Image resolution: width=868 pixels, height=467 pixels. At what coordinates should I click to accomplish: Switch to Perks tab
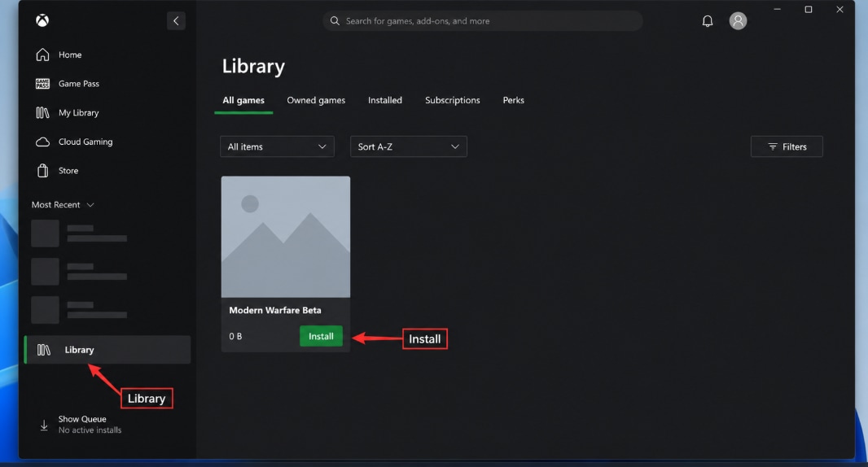click(x=513, y=100)
